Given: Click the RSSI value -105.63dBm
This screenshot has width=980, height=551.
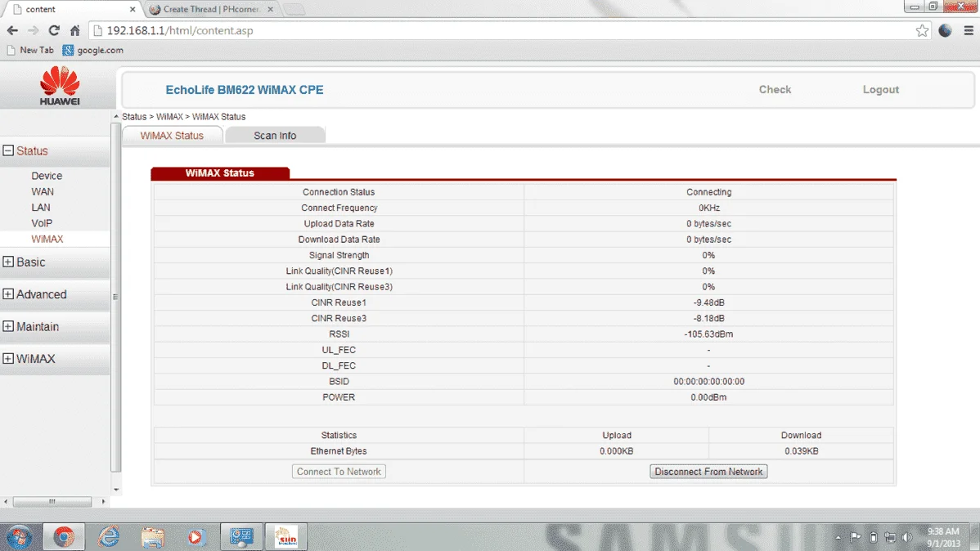Looking at the screenshot, I should (x=708, y=334).
